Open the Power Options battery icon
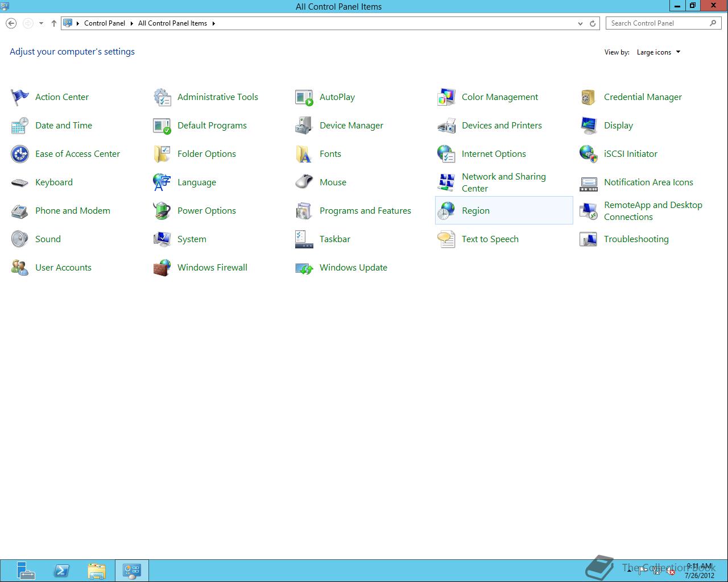This screenshot has height=582, width=728. (162, 211)
